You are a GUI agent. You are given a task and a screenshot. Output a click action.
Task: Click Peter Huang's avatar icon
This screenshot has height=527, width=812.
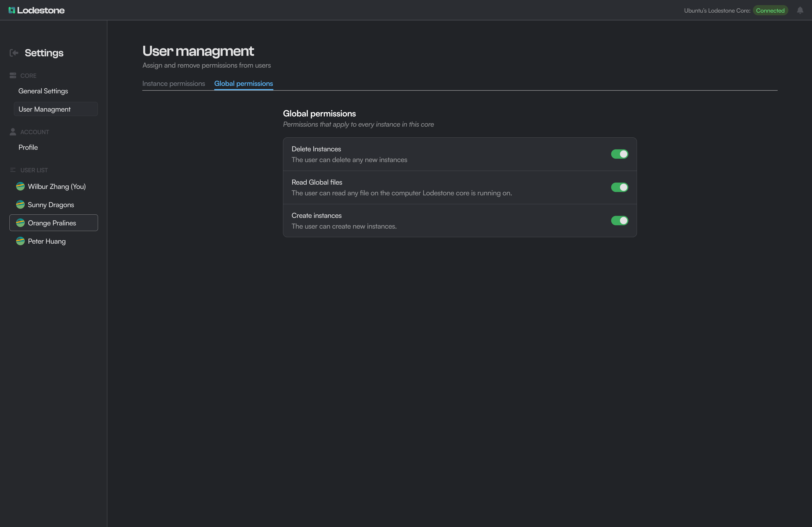pyautogui.click(x=20, y=241)
